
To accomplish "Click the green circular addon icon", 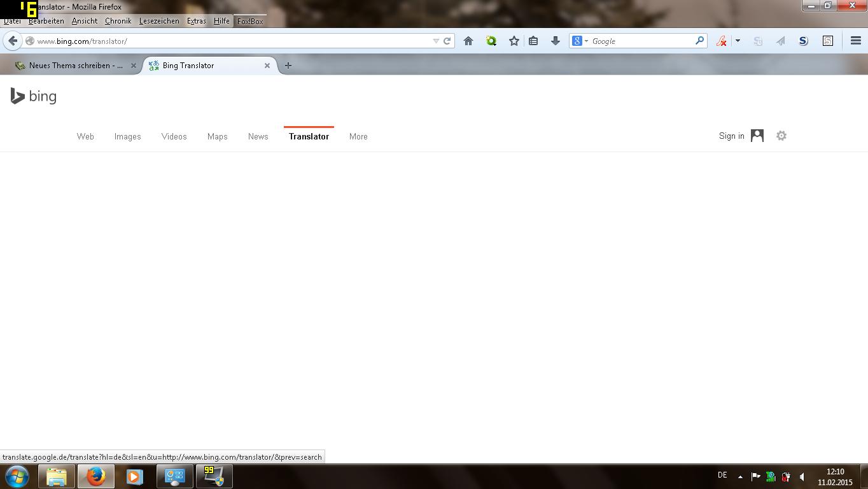I will tap(491, 41).
